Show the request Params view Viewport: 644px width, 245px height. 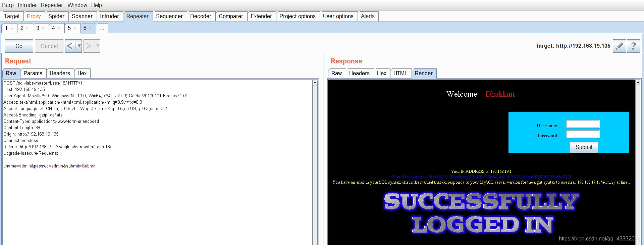pos(33,73)
